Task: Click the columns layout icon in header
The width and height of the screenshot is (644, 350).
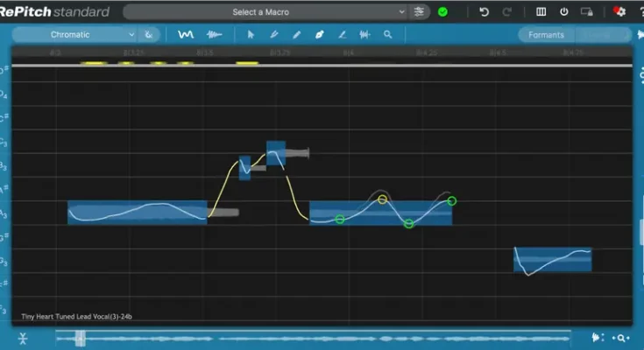Action: coord(541,12)
